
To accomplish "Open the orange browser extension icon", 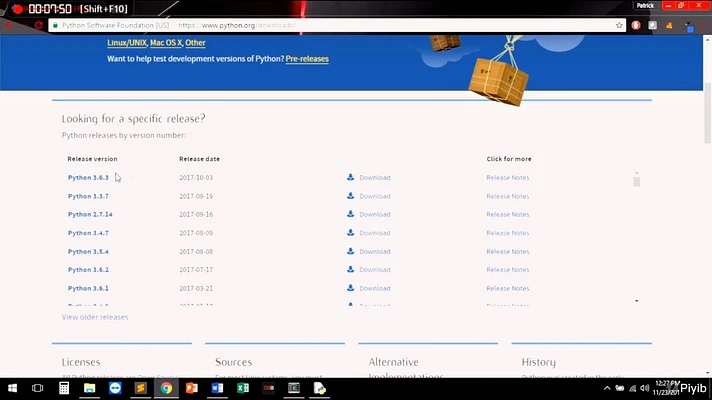I will (669, 25).
